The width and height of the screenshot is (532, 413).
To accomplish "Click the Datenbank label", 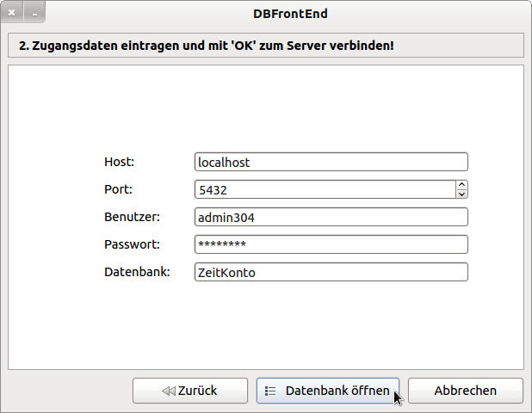I will [137, 272].
